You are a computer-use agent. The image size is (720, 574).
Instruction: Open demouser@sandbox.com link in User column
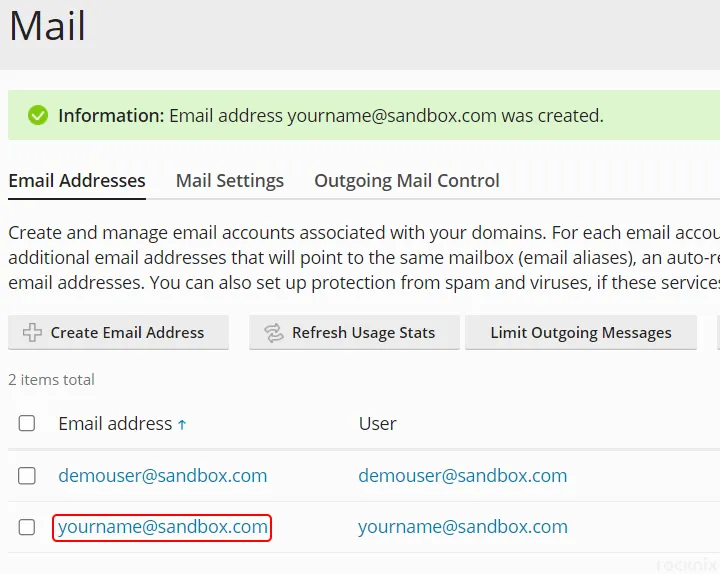coord(463,476)
